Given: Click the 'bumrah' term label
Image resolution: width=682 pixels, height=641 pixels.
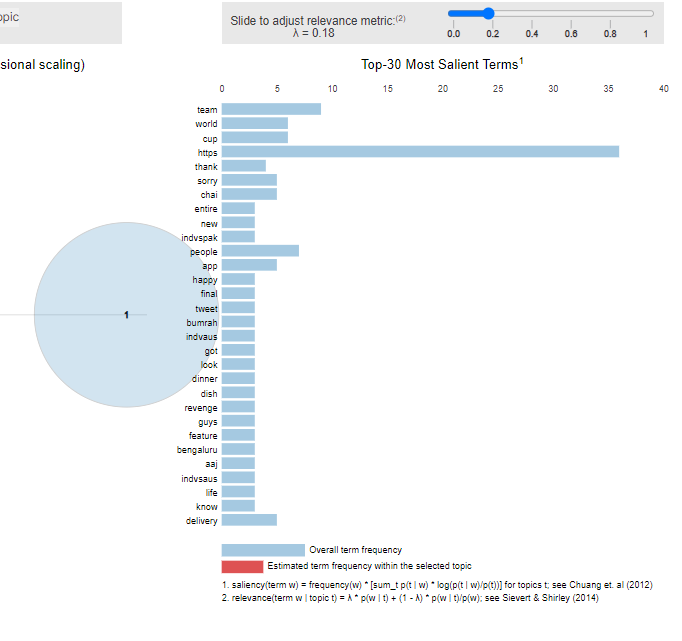Looking at the screenshot, I should coord(201,322).
